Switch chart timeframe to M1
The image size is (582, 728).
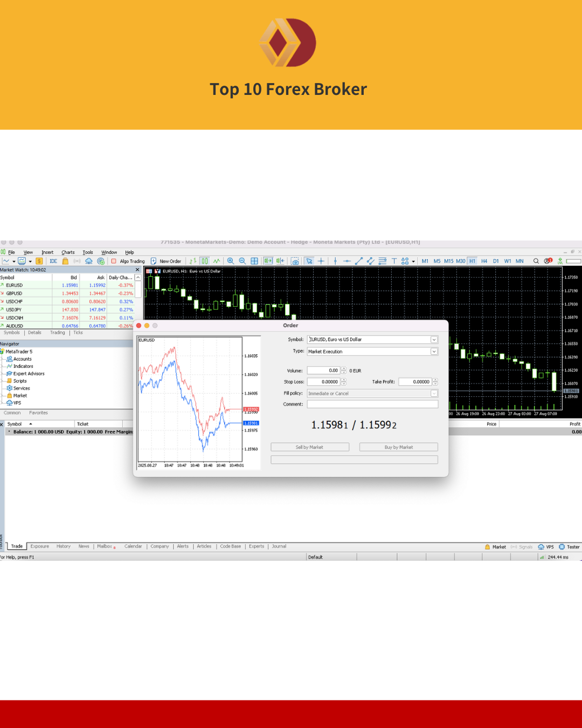(425, 261)
